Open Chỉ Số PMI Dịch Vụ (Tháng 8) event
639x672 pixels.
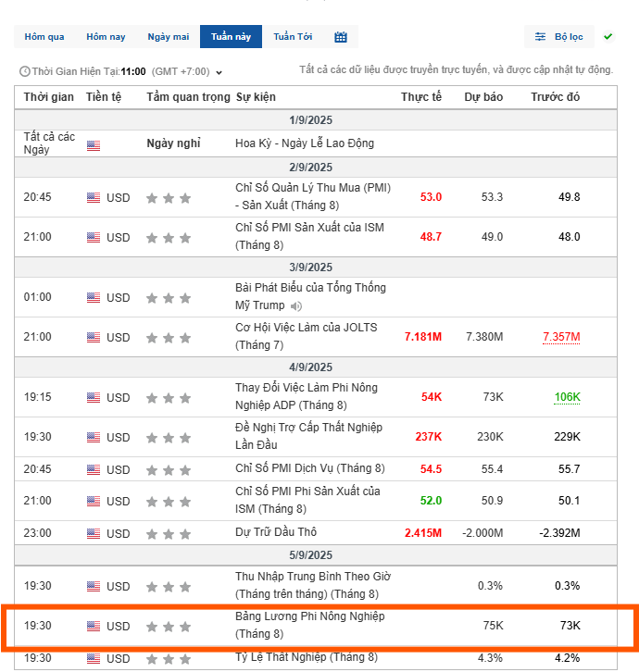[310, 468]
